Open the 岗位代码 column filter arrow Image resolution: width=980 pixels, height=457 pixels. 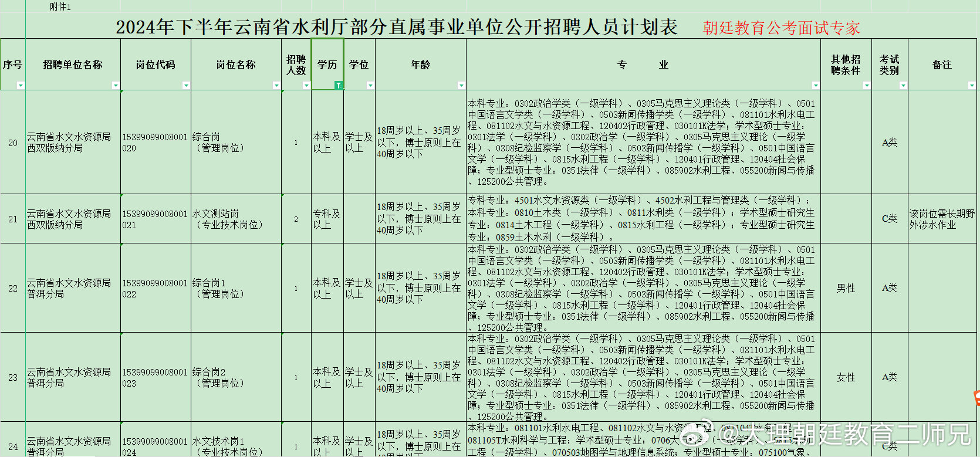tap(186, 86)
